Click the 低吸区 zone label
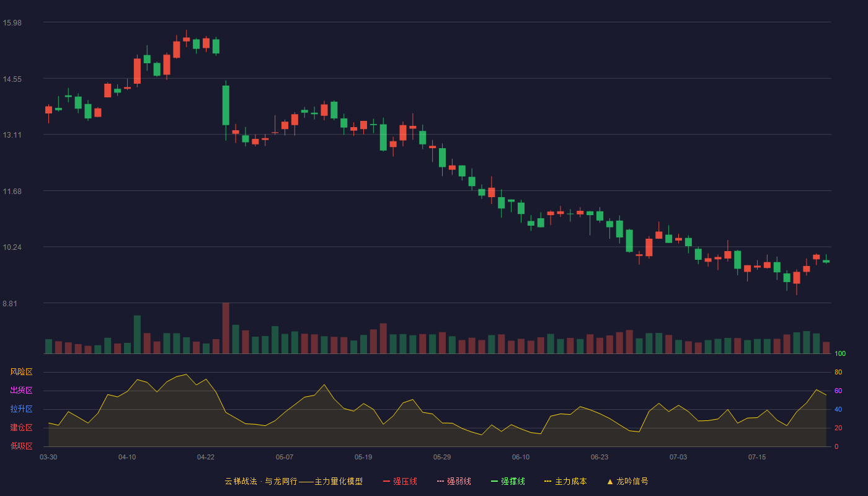Screen dimensions: 868x496 pos(21,446)
